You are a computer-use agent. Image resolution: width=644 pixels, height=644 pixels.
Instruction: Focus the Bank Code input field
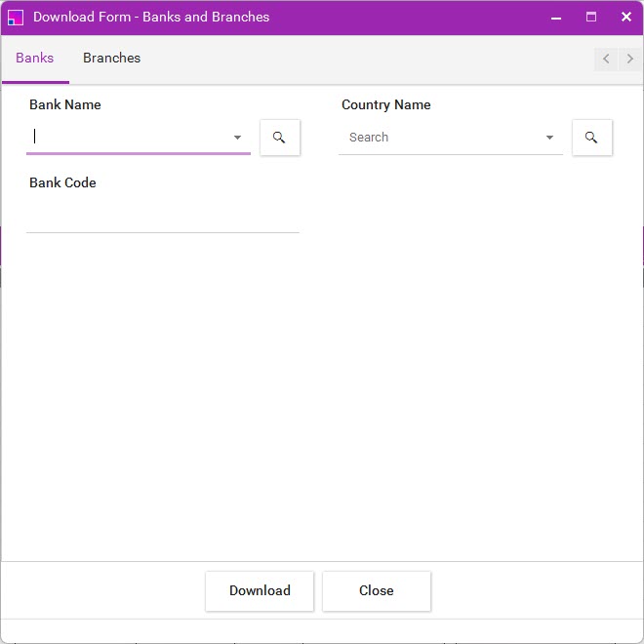tap(163, 216)
